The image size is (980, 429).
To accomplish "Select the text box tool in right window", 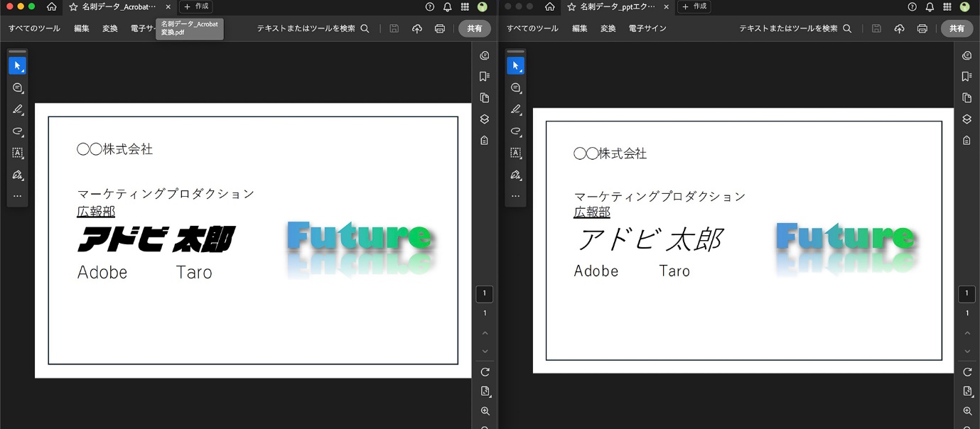I will [516, 153].
